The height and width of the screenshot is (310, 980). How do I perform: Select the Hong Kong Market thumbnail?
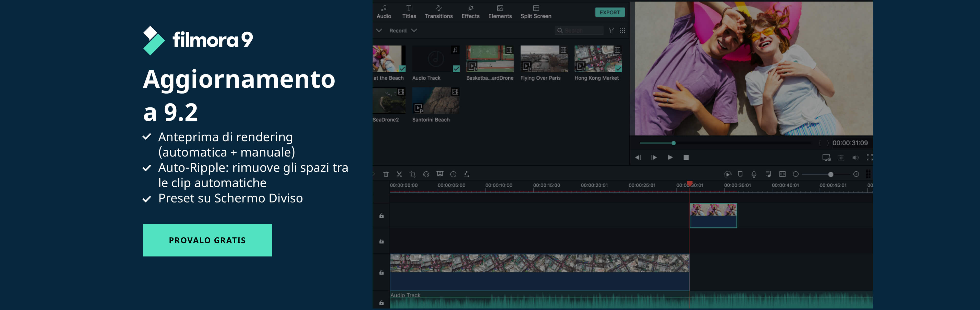pyautogui.click(x=598, y=59)
